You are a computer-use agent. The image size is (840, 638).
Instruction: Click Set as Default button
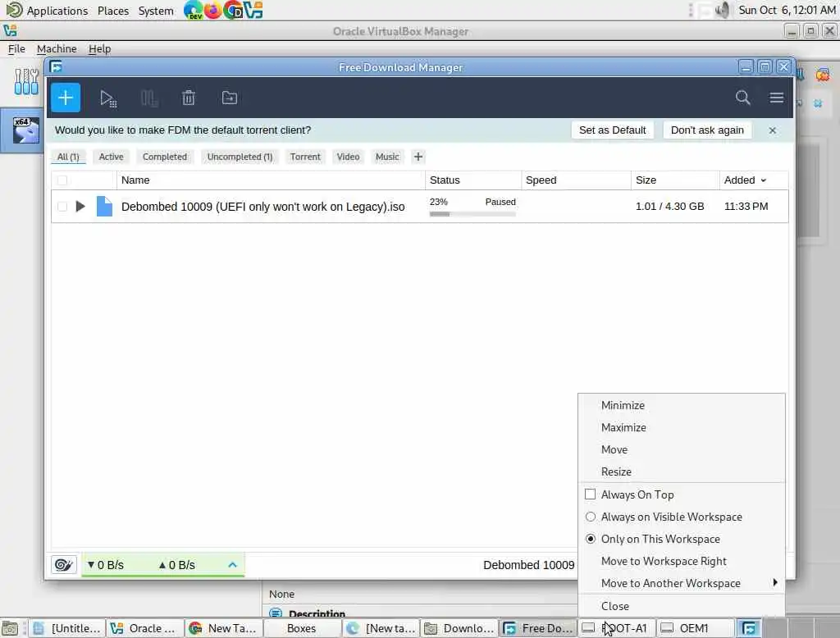click(x=612, y=130)
